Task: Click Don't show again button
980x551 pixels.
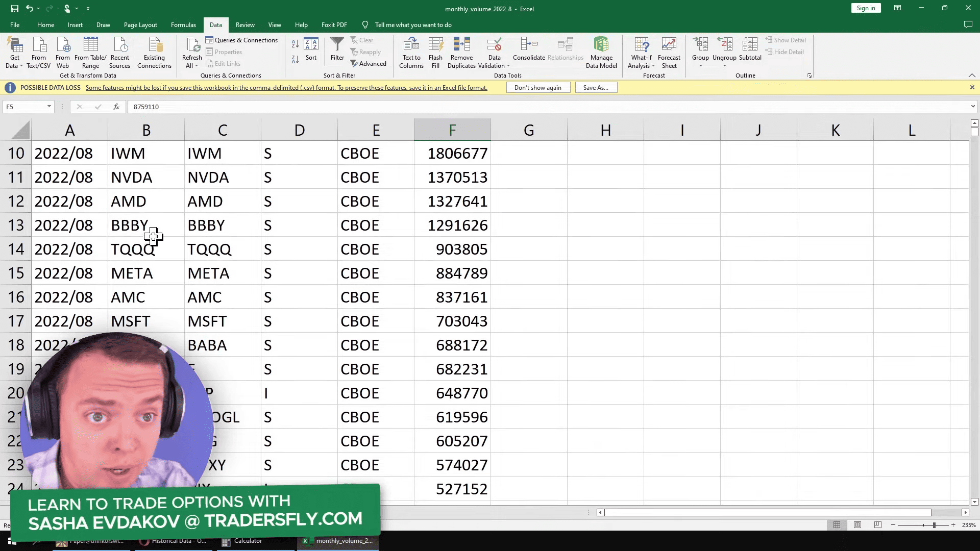Action: pos(537,88)
